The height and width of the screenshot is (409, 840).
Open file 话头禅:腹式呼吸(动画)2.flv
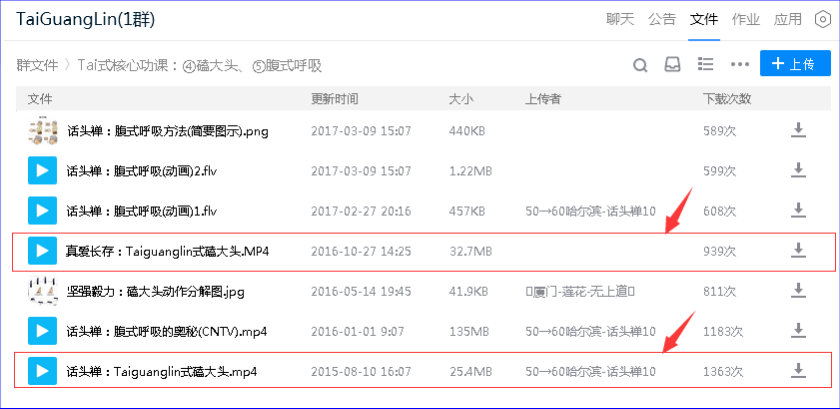click(141, 170)
